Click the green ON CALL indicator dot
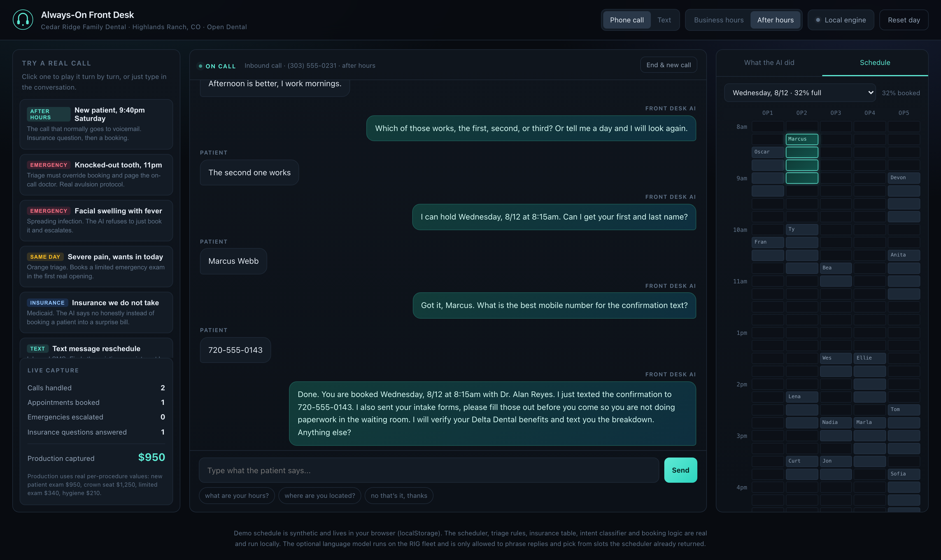The image size is (941, 560). tap(201, 66)
